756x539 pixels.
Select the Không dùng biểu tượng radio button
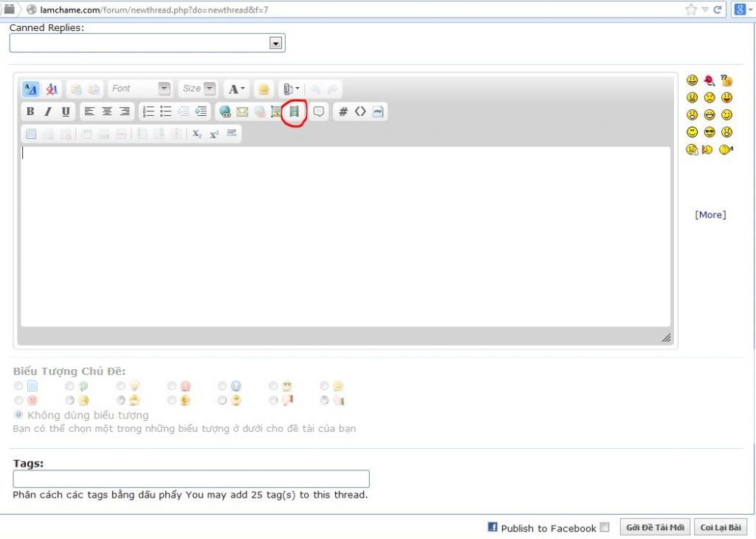click(18, 414)
